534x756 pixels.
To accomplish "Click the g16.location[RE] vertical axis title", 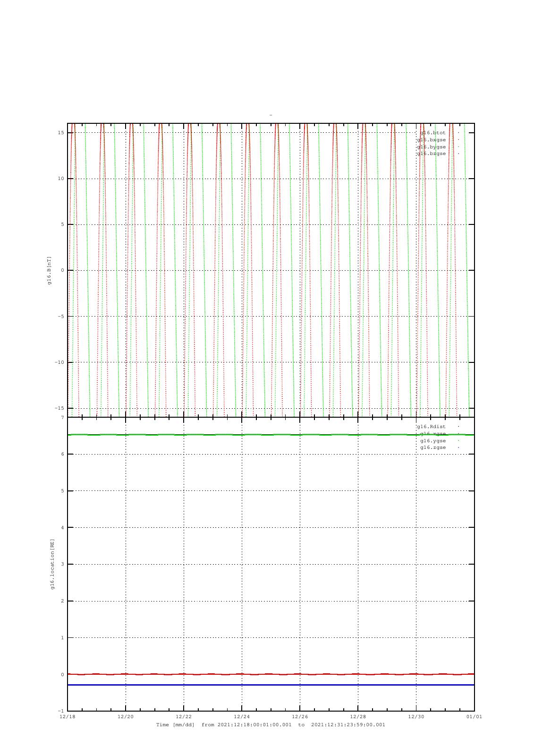I will tap(52, 564).
